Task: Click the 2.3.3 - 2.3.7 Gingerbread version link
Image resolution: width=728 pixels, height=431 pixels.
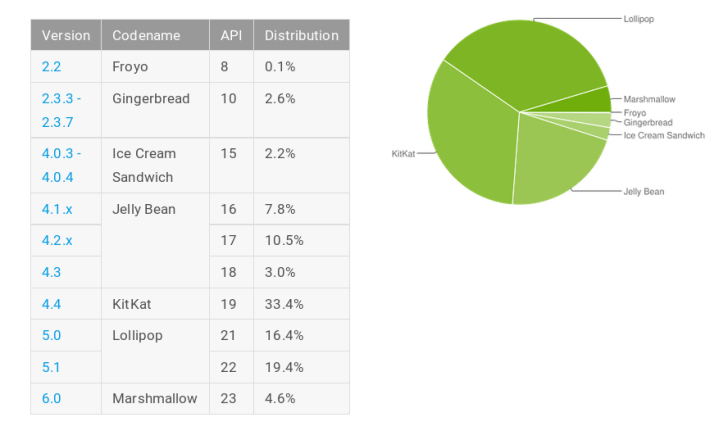Action: (61, 111)
